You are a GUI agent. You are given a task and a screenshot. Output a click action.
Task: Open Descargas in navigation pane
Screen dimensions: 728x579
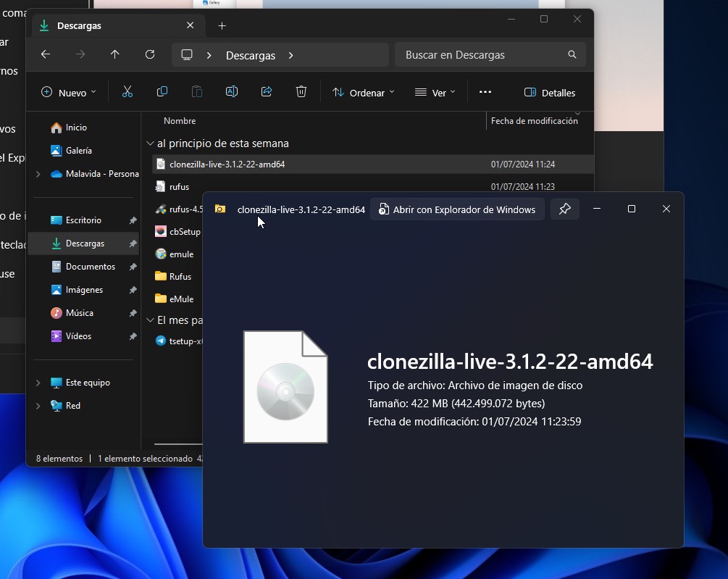click(x=84, y=243)
